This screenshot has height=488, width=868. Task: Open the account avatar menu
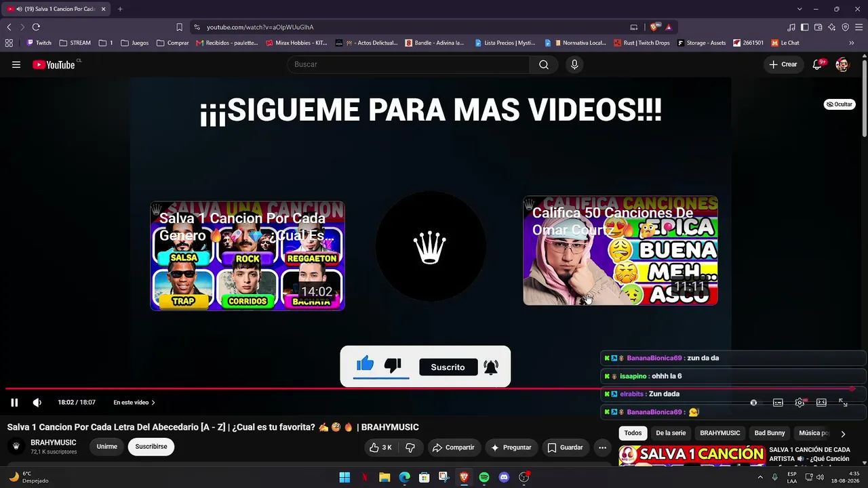[842, 64]
